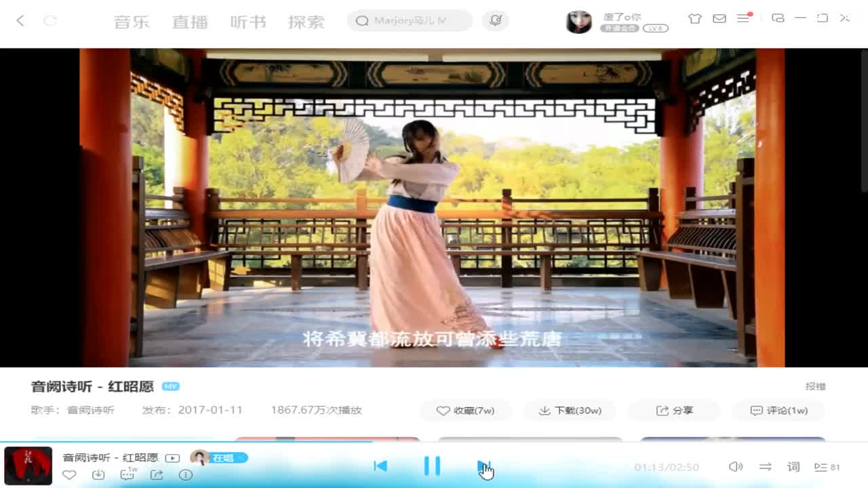868x488 pixels.
Task: Open comments with 评论(1w)
Action: [x=778, y=411]
